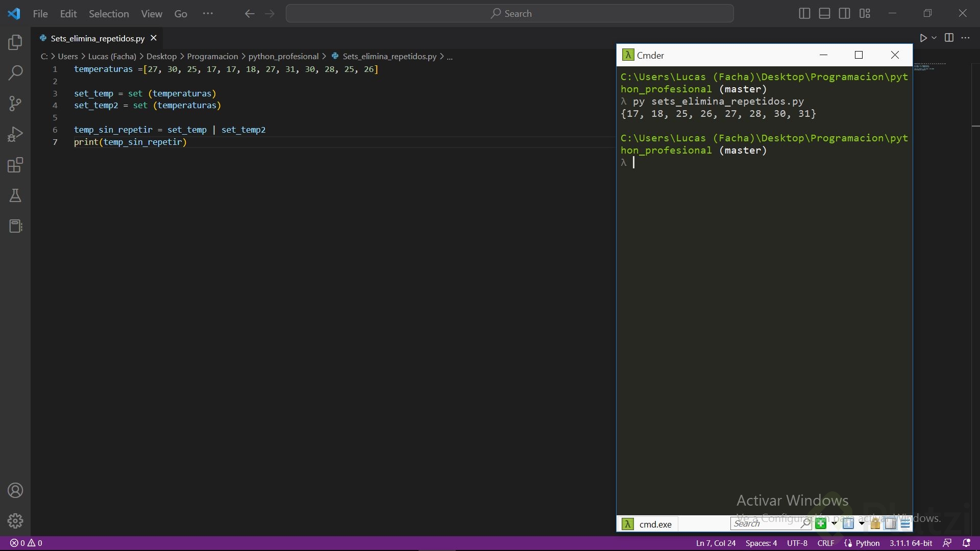Click the CRLF end-of-line indicator
The height and width of the screenshot is (551, 980).
pos(825,543)
